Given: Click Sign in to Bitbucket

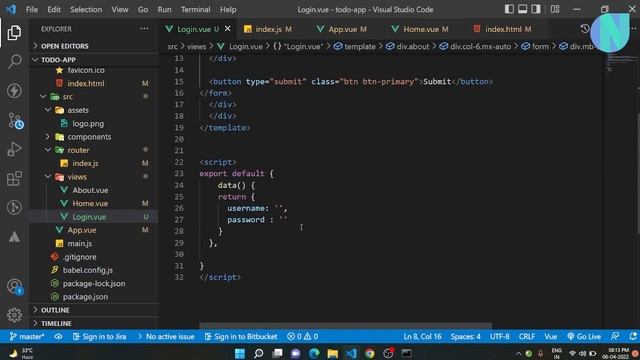Looking at the screenshot, I should point(241,336).
